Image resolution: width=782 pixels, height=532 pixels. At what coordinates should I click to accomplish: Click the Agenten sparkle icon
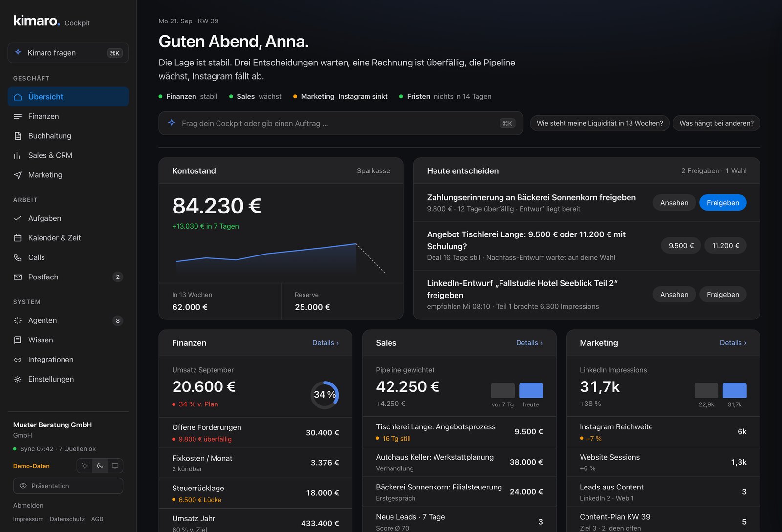click(x=18, y=320)
